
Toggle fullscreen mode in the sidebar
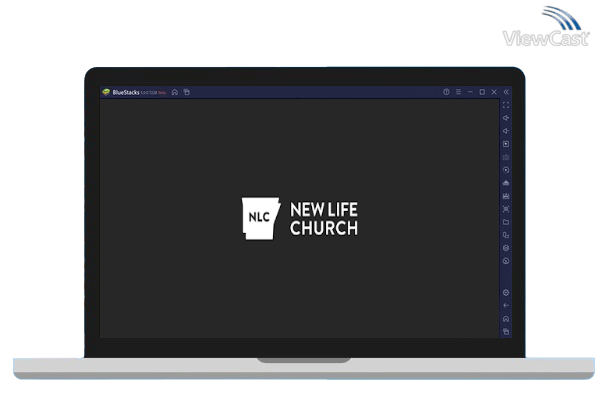pos(506,105)
